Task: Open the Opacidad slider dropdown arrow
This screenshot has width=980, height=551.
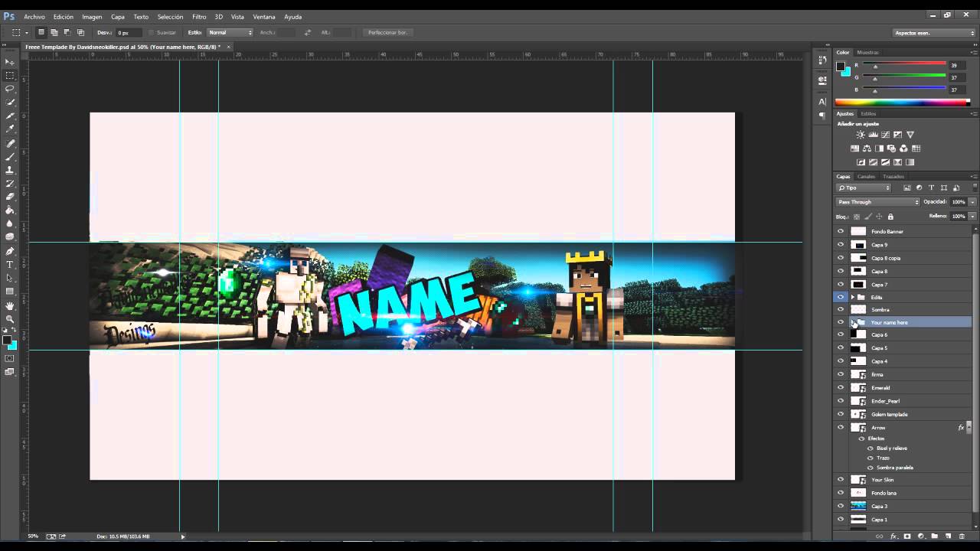Action: click(x=972, y=202)
